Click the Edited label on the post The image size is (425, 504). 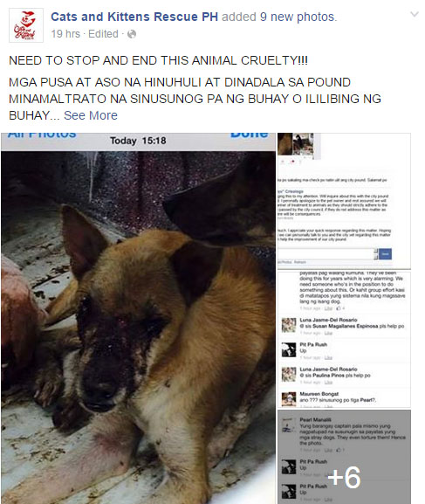pyautogui.click(x=103, y=34)
